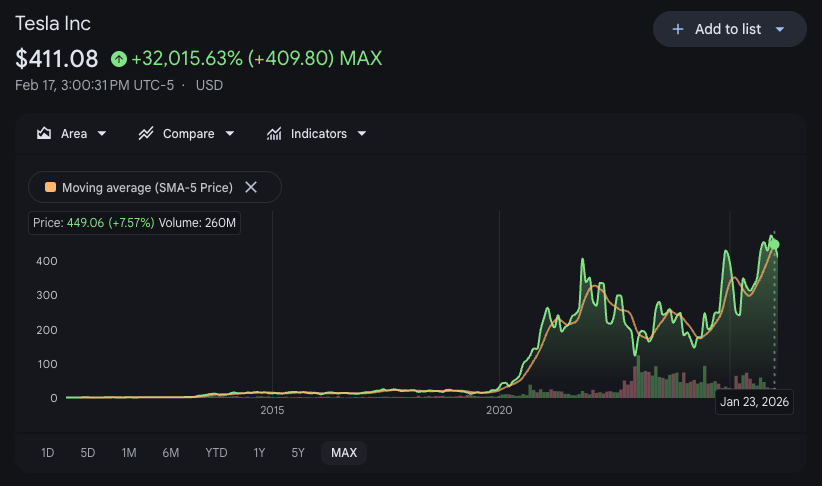
Task: Click the Compare lines icon
Action: [146, 134]
